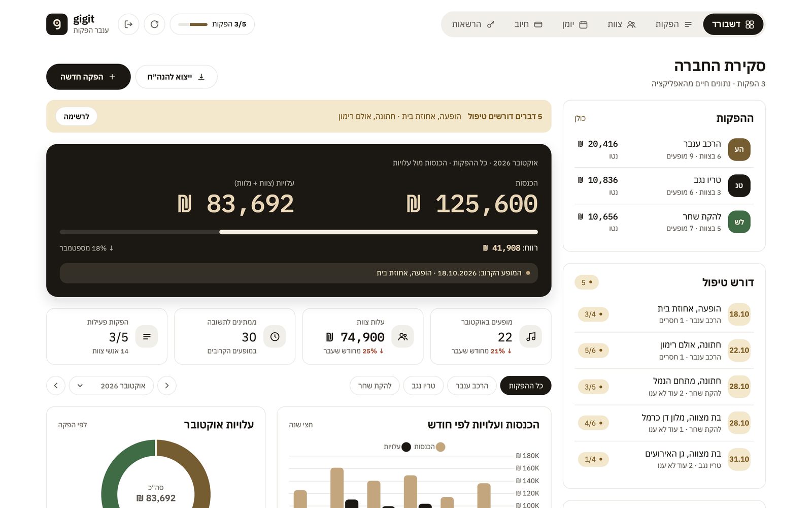Viewport: 812px width, 508px height.
Task: Click the כולן link in ההפקות panel
Action: (580, 118)
